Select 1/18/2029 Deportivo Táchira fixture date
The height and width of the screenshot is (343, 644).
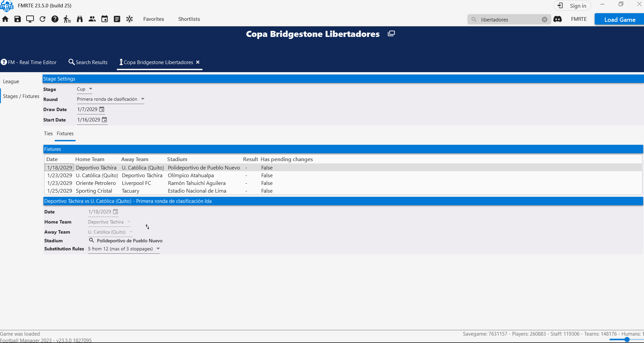click(59, 168)
